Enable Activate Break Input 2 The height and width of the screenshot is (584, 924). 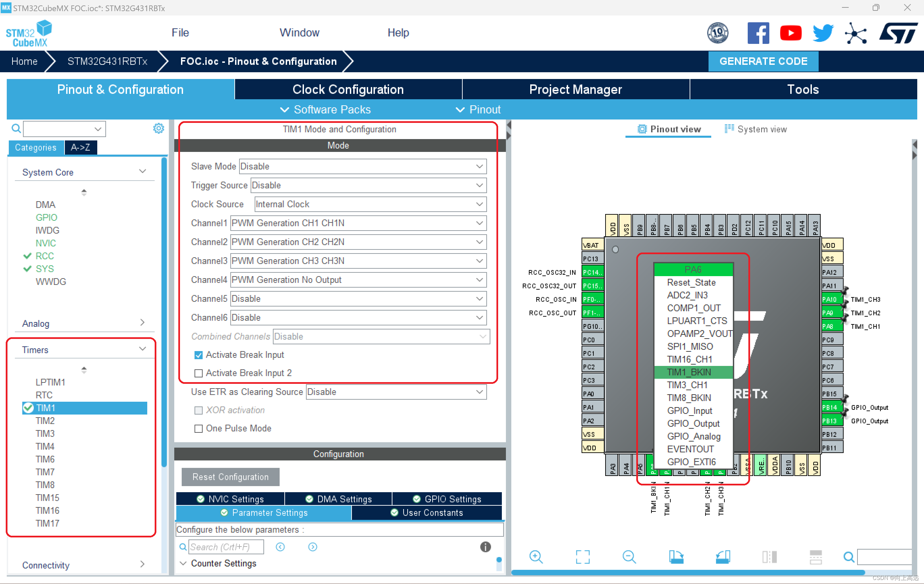click(x=198, y=373)
